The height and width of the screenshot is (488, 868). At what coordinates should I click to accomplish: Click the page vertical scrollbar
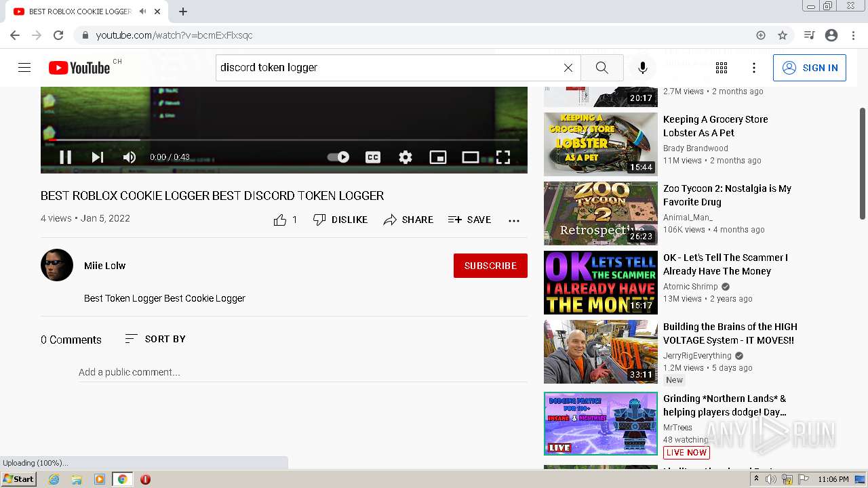click(x=863, y=163)
